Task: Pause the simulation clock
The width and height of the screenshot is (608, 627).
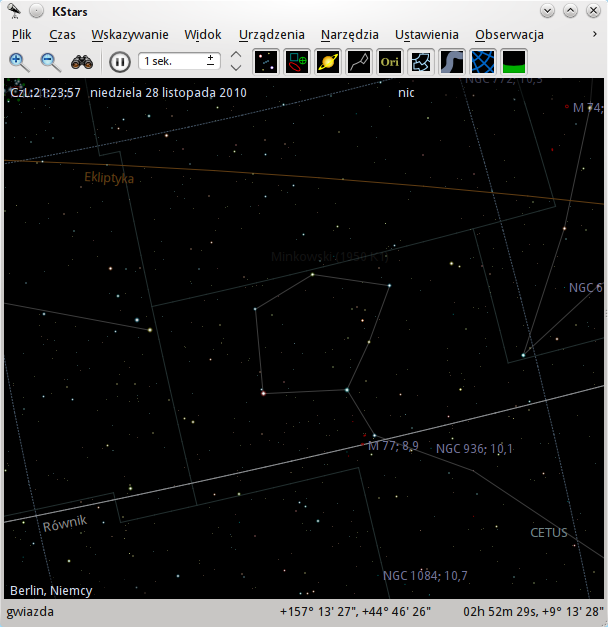Action: coord(119,61)
